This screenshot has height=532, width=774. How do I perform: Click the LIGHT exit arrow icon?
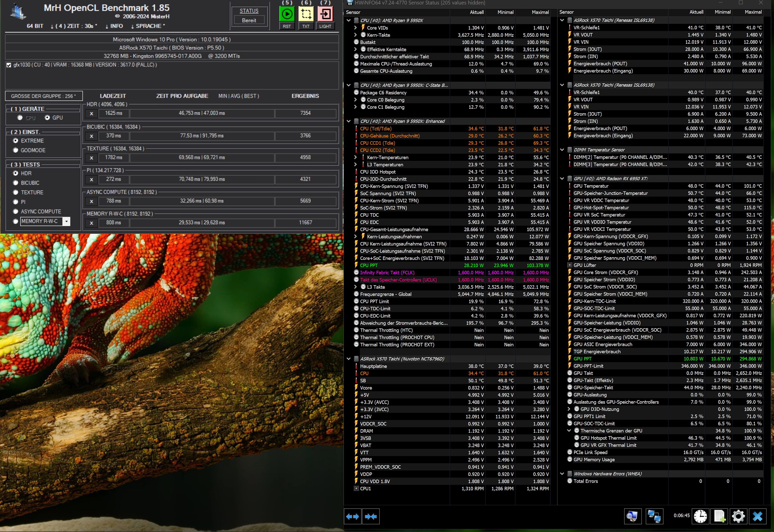[x=325, y=14]
